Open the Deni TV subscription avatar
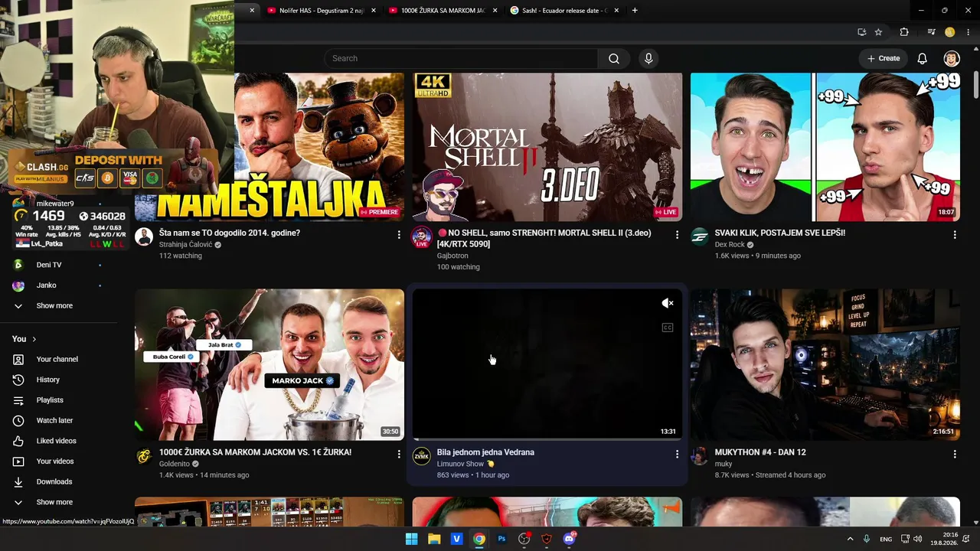Image resolution: width=980 pixels, height=551 pixels. [x=18, y=265]
